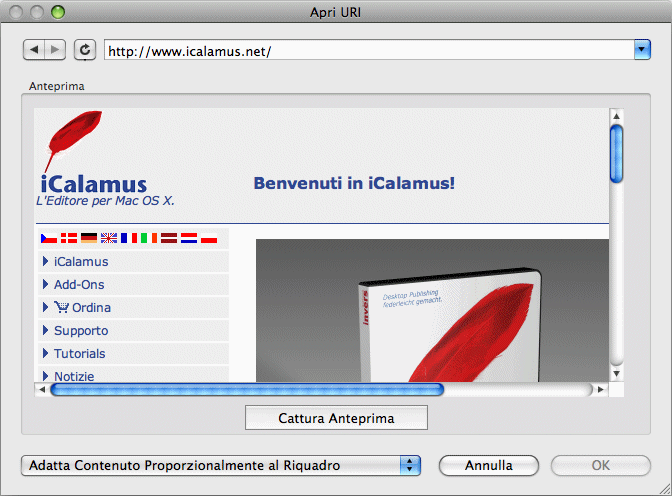Select the German flag language icon
This screenshot has height=496, width=672.
pos(89,238)
